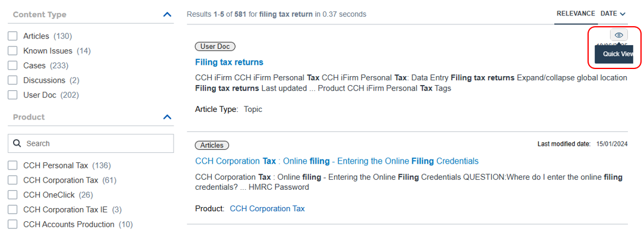The height and width of the screenshot is (232, 644).
Task: Open the Date sort dropdown arrow
Action: [x=623, y=14]
